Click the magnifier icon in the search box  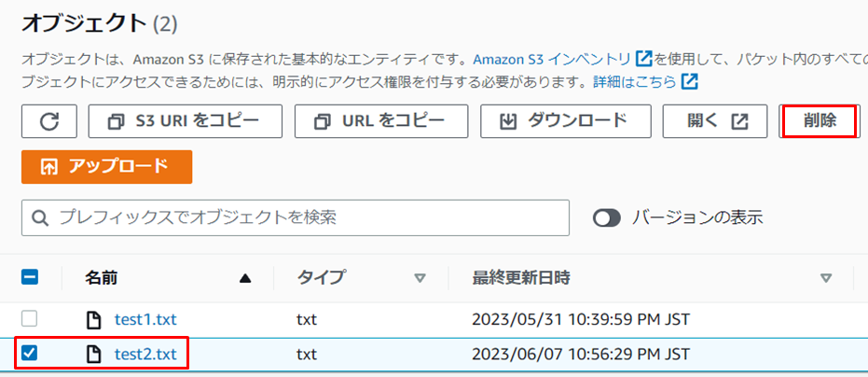(x=40, y=218)
